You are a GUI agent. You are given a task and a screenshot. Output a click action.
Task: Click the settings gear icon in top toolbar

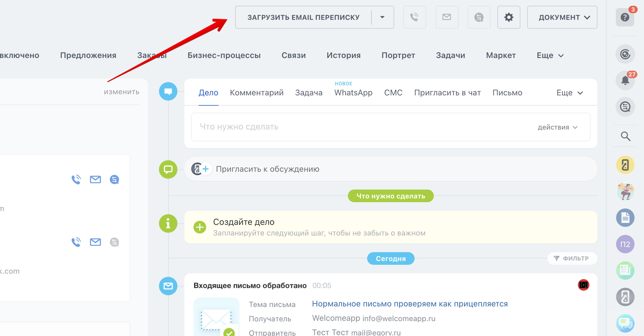[509, 17]
